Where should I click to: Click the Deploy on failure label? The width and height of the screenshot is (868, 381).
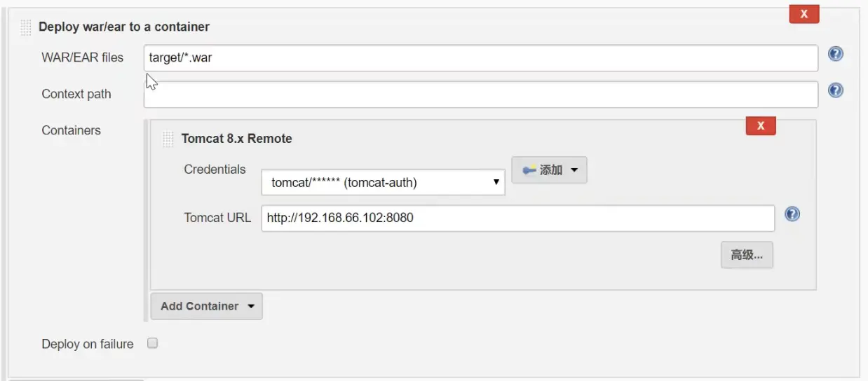[87, 344]
